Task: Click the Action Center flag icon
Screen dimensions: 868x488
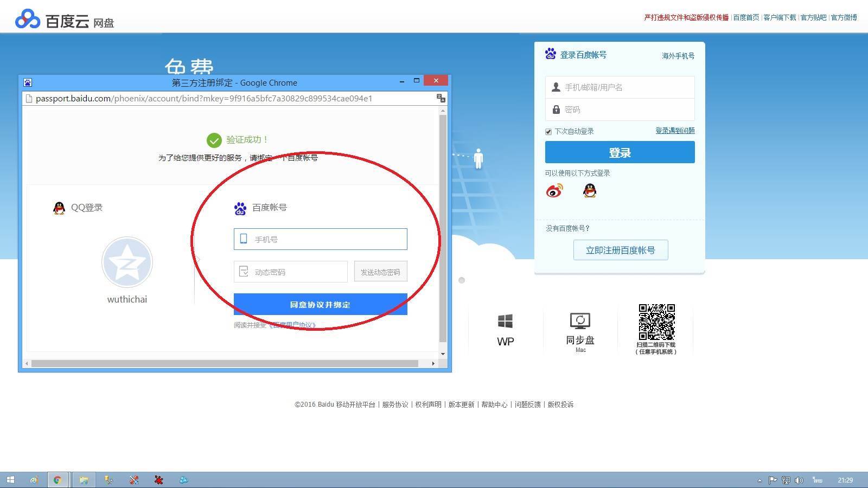Action: point(773,480)
